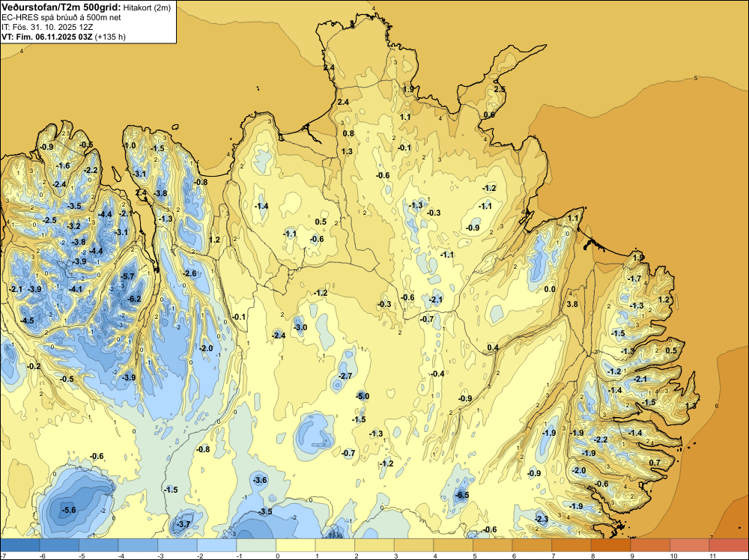Click the '-3.6' temperature value
The height and width of the screenshot is (560, 749).
261,481
